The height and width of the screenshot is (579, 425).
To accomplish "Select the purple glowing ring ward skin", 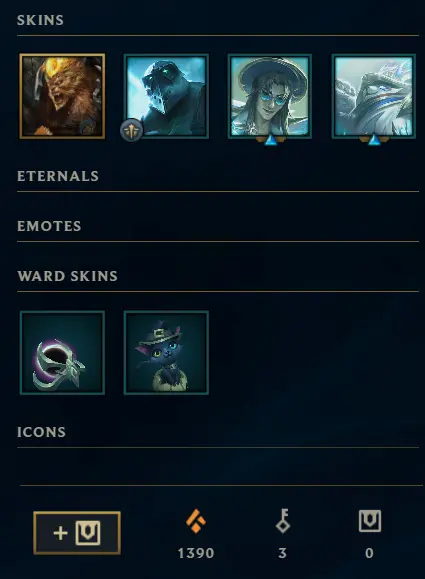I will (62, 353).
